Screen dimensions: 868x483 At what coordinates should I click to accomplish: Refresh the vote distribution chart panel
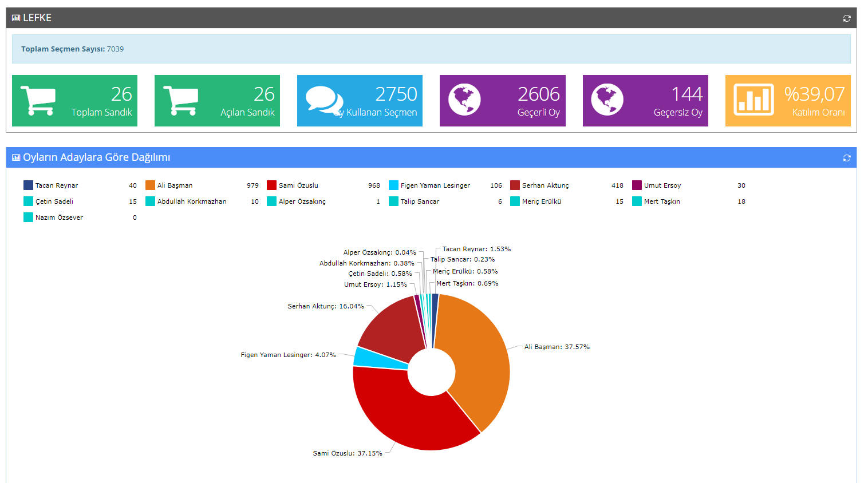[846, 158]
